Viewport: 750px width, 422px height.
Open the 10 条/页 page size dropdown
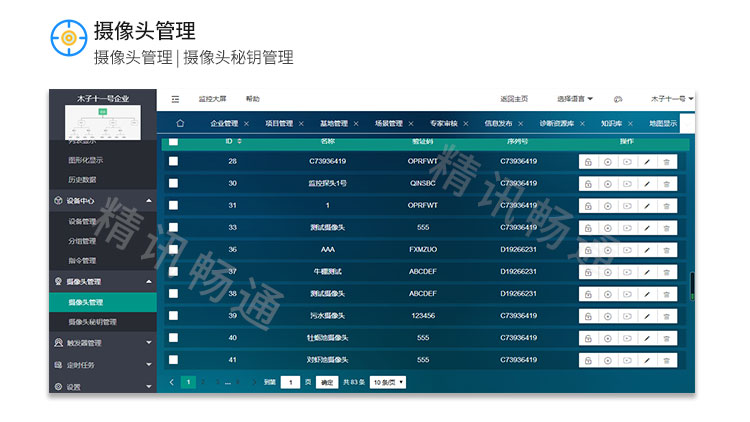387,382
